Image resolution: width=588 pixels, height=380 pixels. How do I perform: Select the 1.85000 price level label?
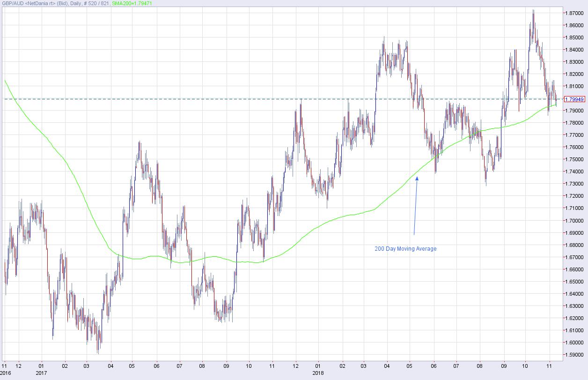tap(574, 37)
